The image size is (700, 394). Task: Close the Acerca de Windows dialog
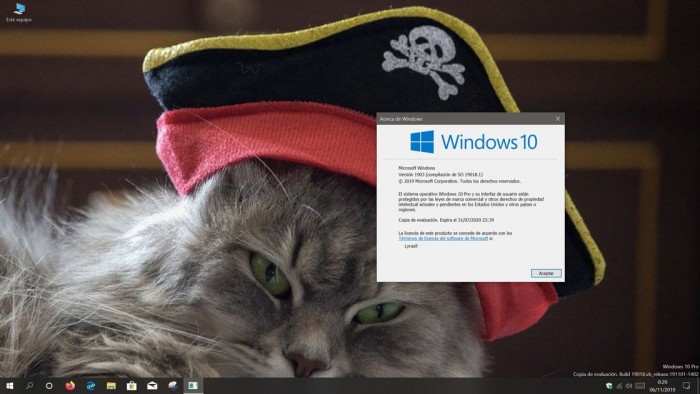point(558,119)
